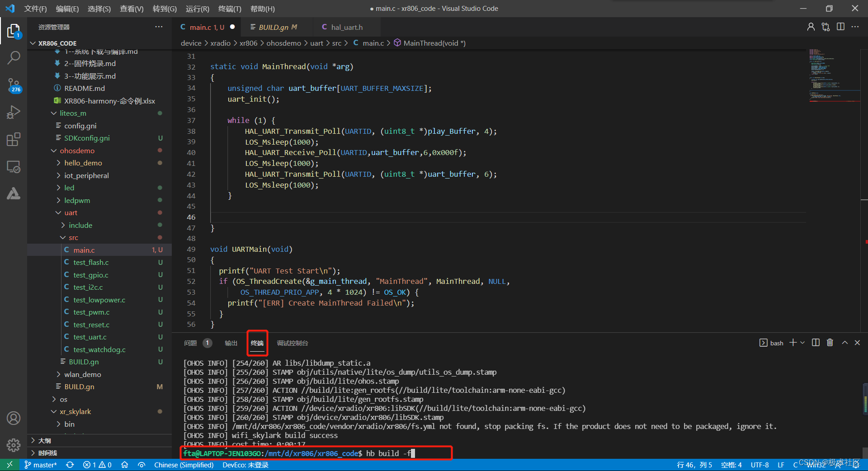Click the live share icon in status bar
The width and height of the screenshot is (868, 471).
(x=142, y=465)
